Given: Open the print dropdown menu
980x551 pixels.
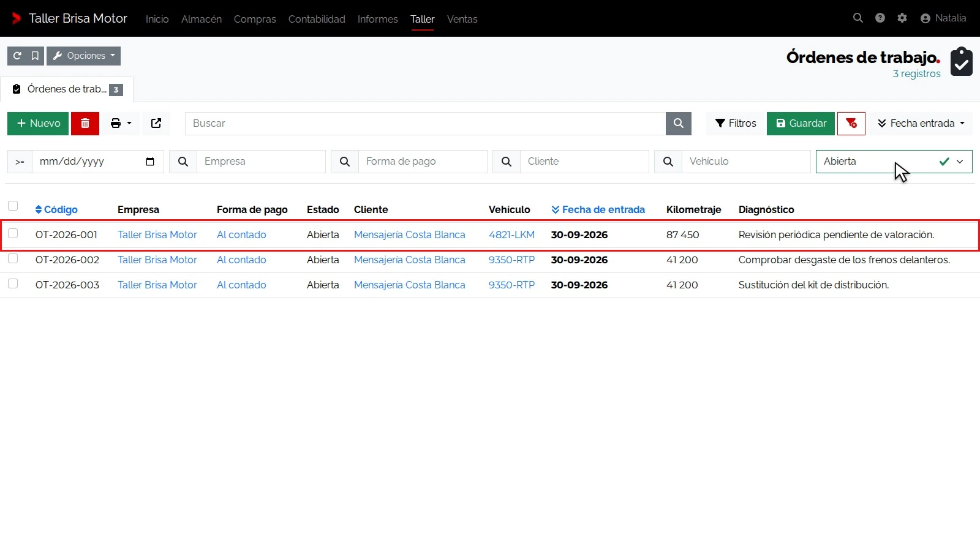Looking at the screenshot, I should point(121,124).
